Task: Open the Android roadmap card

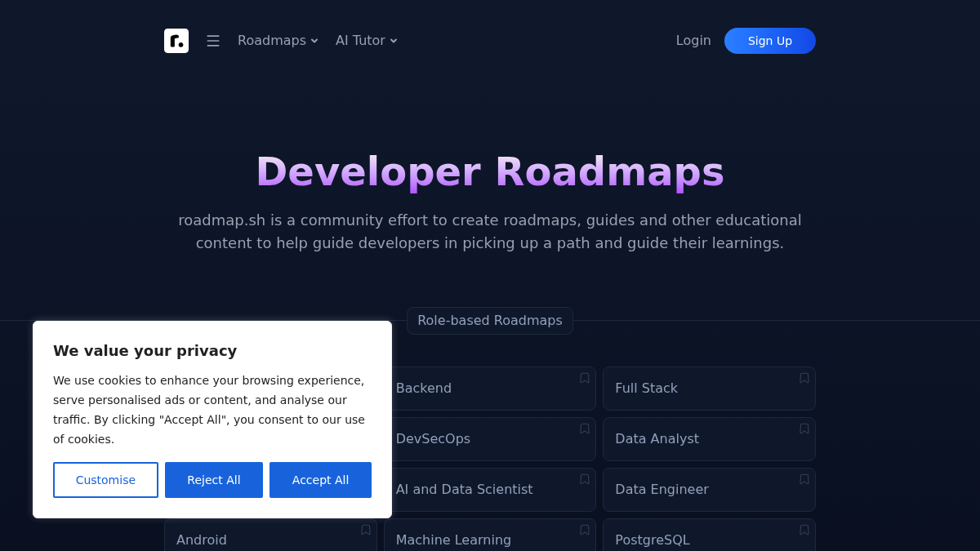Action: (270, 535)
